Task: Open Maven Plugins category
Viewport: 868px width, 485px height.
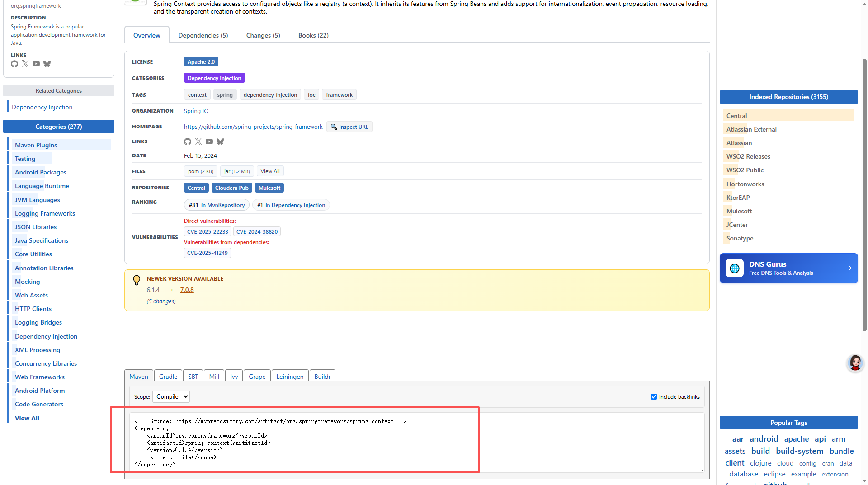Action: coord(36,145)
